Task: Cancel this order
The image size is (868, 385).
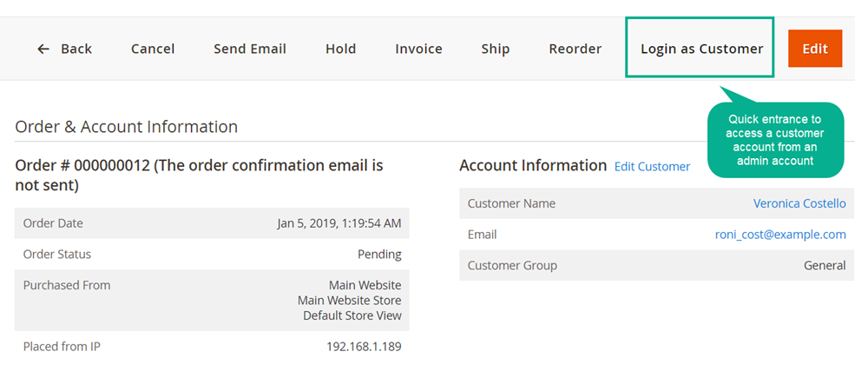Action: click(153, 50)
